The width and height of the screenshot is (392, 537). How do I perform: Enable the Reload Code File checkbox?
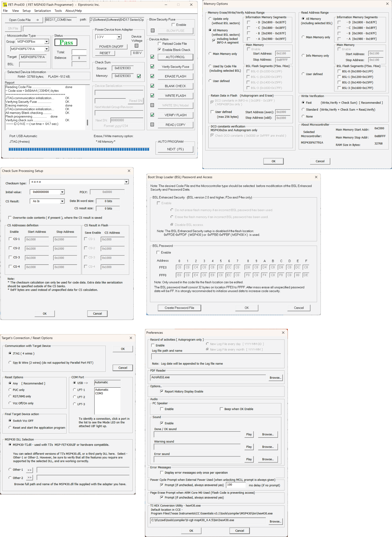click(159, 44)
